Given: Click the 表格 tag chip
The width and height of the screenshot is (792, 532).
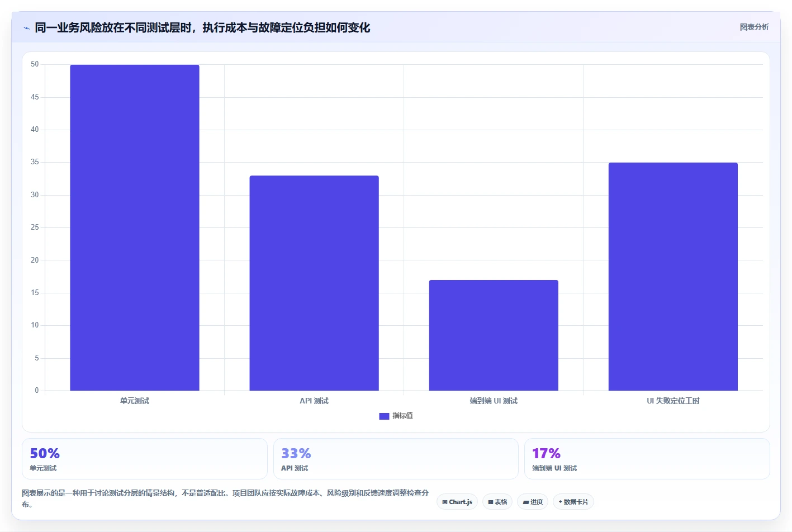Looking at the screenshot, I should click(497, 502).
